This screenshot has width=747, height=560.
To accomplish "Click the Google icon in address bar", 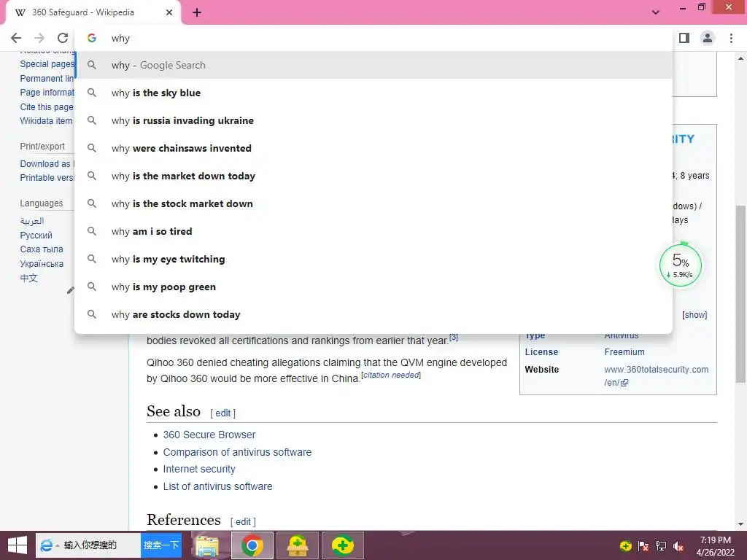I will pyautogui.click(x=92, y=38).
